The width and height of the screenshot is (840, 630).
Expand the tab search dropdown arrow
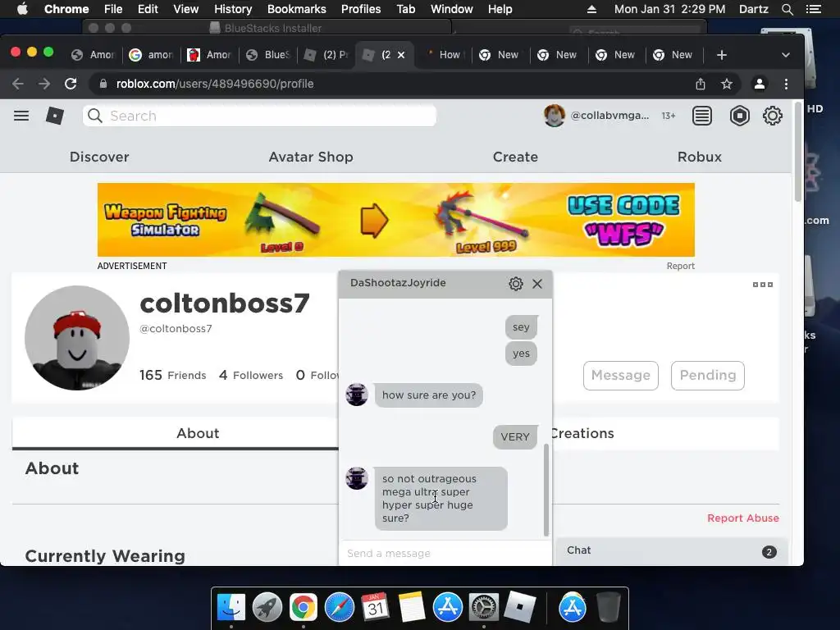pyautogui.click(x=785, y=55)
